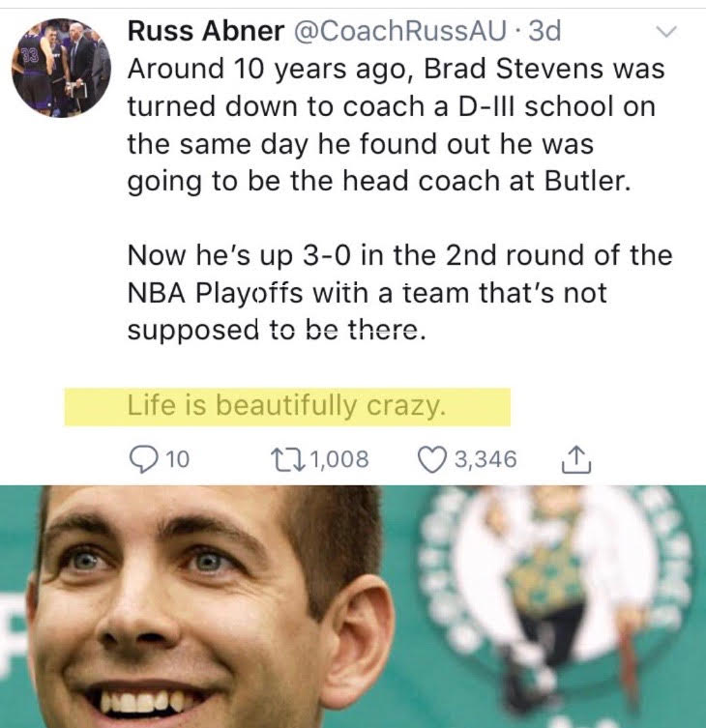Like the tweet with the heart icon
This screenshot has width=706, height=728.
tap(431, 459)
